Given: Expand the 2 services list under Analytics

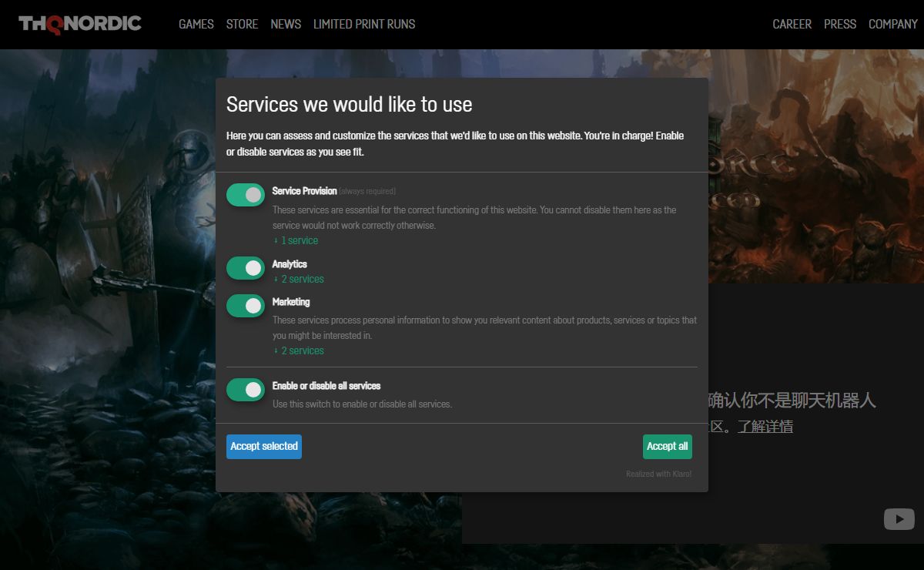Looking at the screenshot, I should [x=299, y=279].
